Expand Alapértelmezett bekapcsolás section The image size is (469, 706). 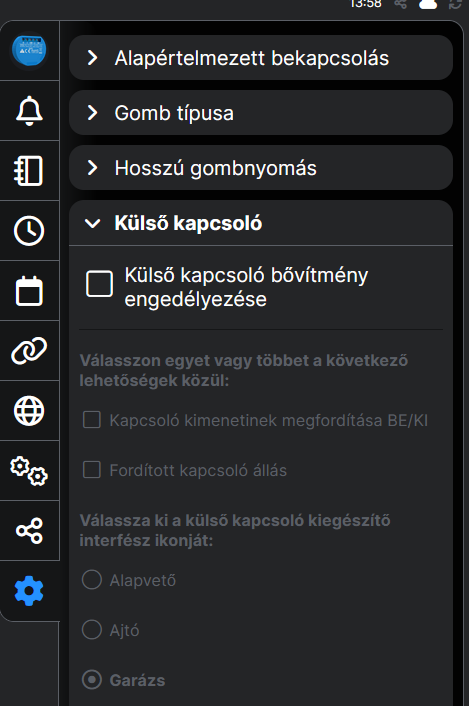click(x=261, y=58)
